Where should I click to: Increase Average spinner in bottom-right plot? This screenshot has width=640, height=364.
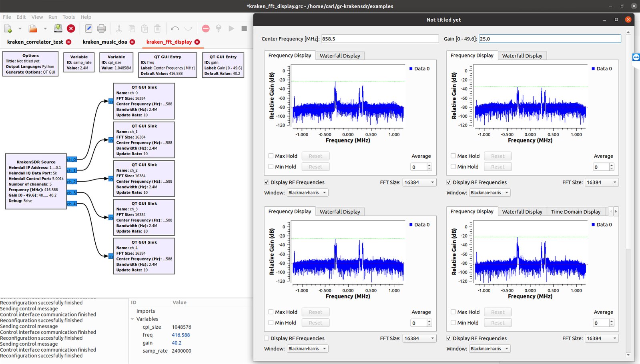(612, 321)
